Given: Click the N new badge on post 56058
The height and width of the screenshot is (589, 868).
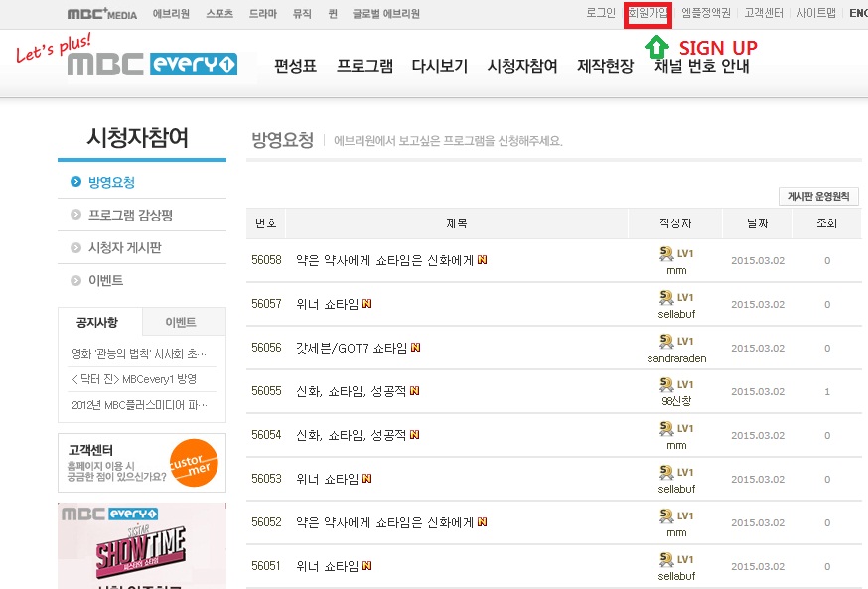Looking at the screenshot, I should (x=482, y=259).
